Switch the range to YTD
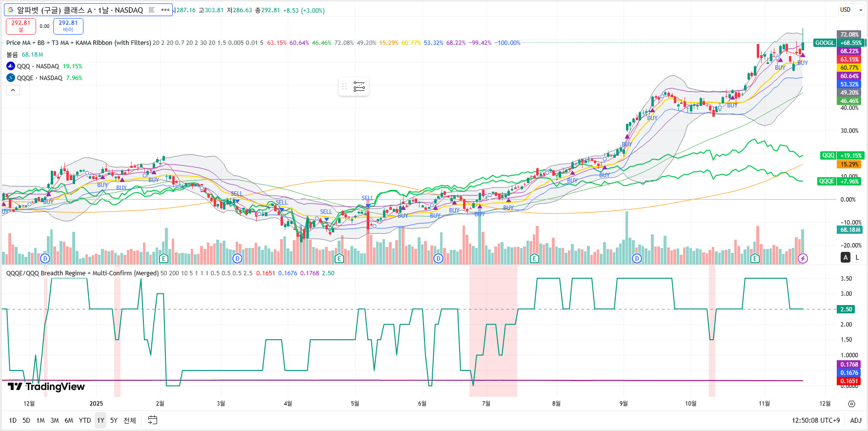Image resolution: width=868 pixels, height=431 pixels. [x=85, y=420]
